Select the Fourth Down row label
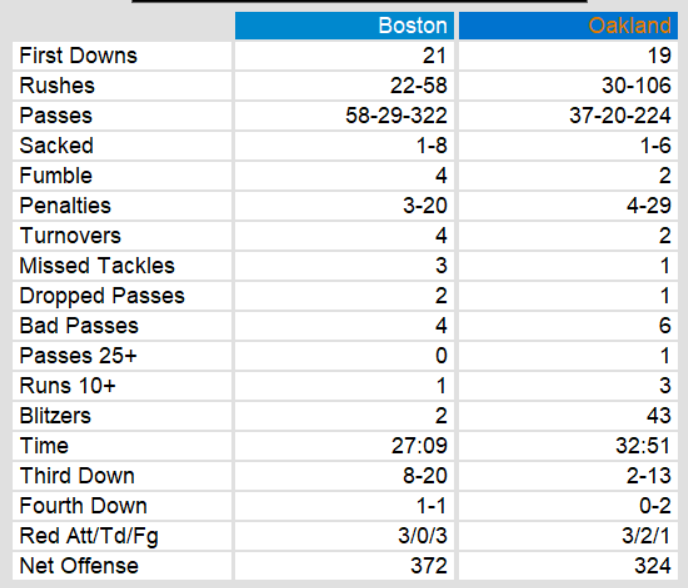688x588 pixels. [x=83, y=506]
